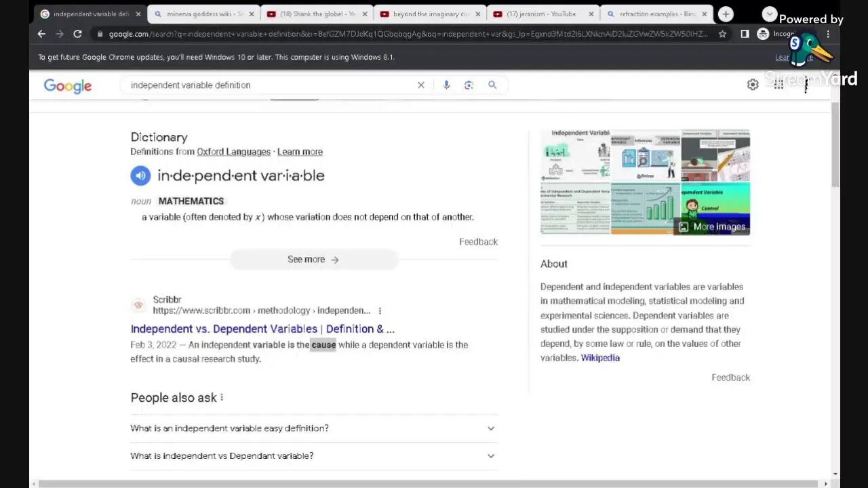
Task: Open top-left Independent Variable diagram thumbnail
Action: click(x=575, y=155)
